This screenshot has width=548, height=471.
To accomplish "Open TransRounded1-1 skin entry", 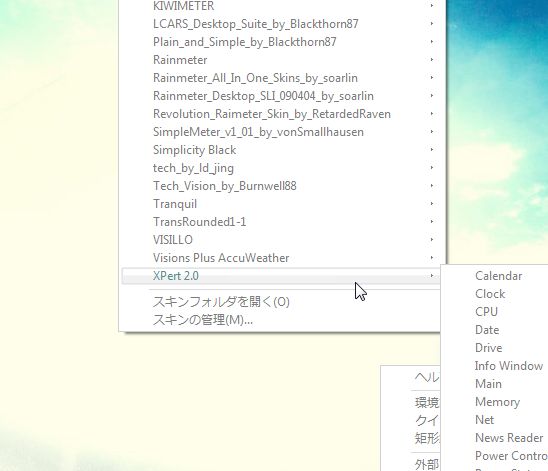I will click(x=282, y=222).
